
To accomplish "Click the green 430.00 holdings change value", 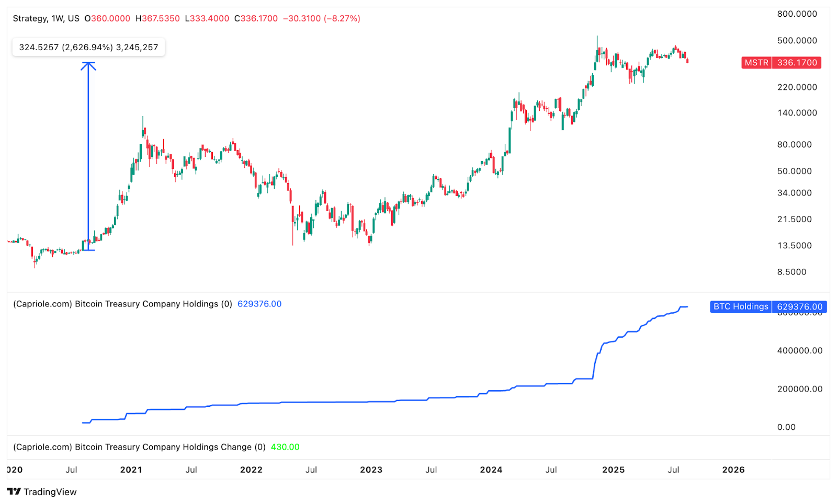I will 285,447.
